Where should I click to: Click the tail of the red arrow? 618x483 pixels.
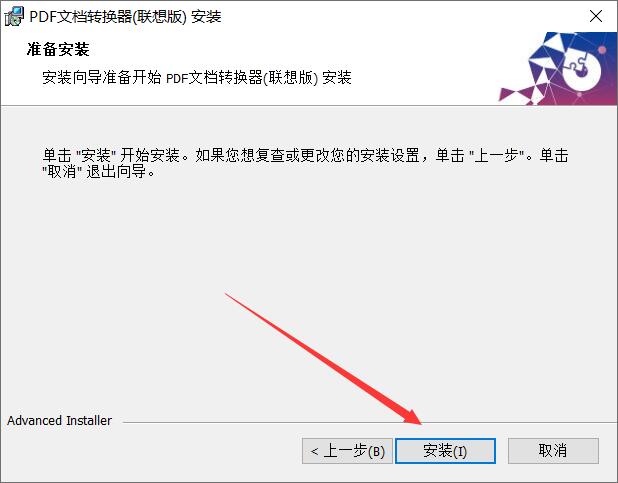(227, 294)
